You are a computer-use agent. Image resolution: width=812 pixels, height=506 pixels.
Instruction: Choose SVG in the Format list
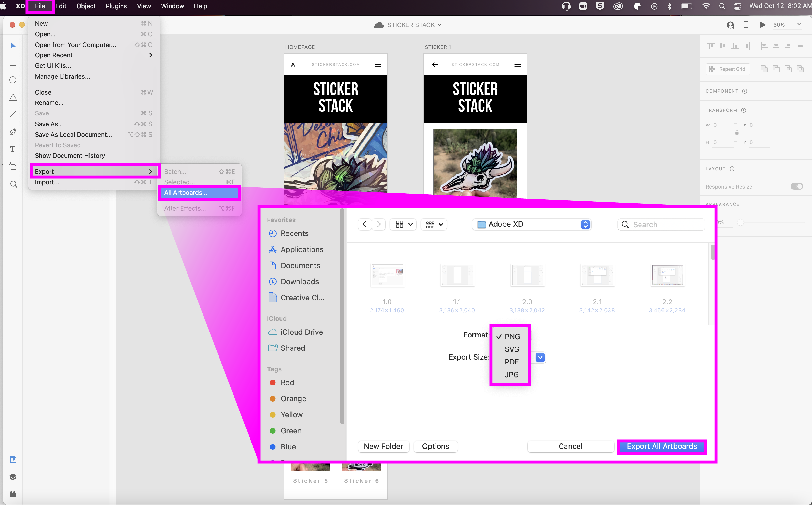[x=512, y=349]
